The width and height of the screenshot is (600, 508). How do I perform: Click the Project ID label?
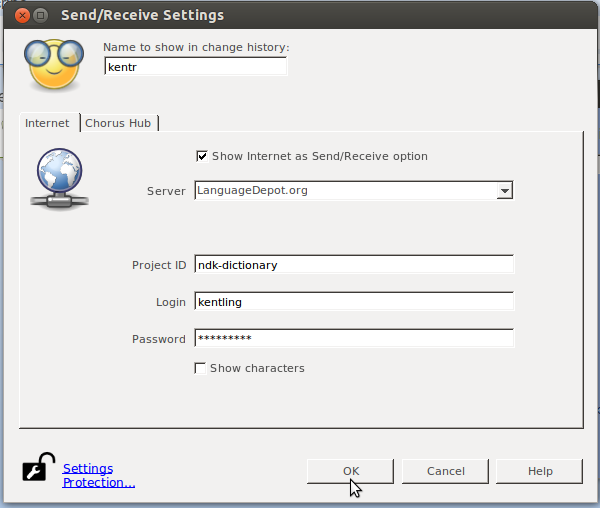click(159, 265)
